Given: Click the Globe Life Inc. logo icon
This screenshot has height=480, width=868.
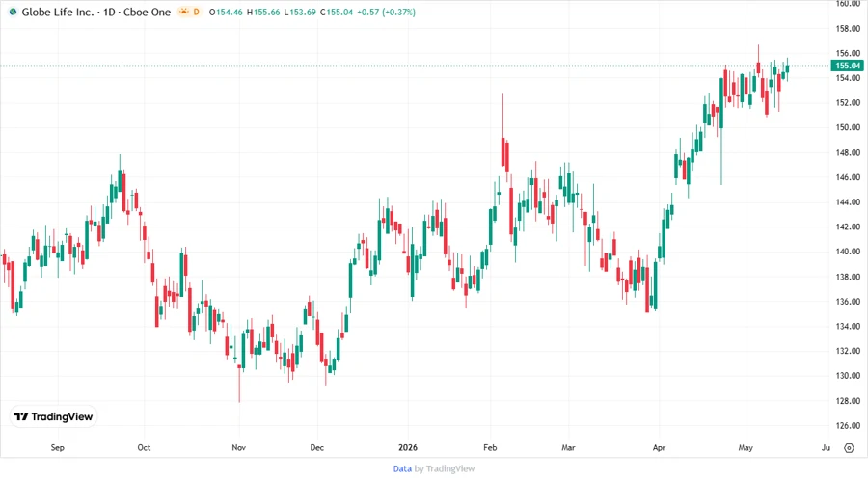Looking at the screenshot, I should 13,12.
